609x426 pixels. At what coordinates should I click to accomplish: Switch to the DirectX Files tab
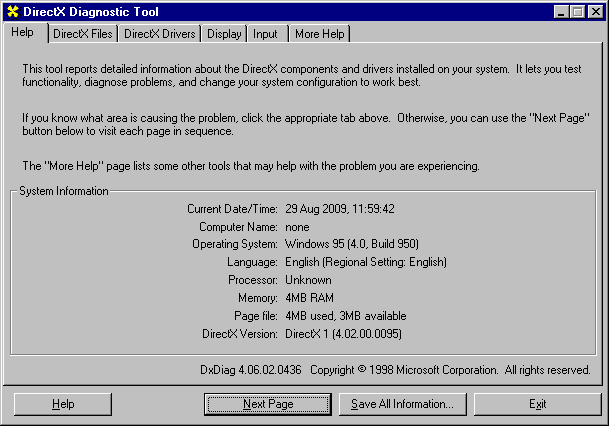coord(83,34)
